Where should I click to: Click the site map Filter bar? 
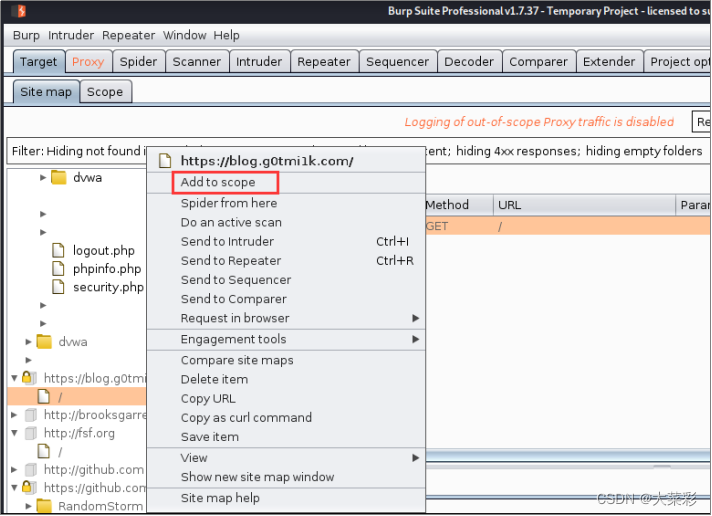[359, 151]
